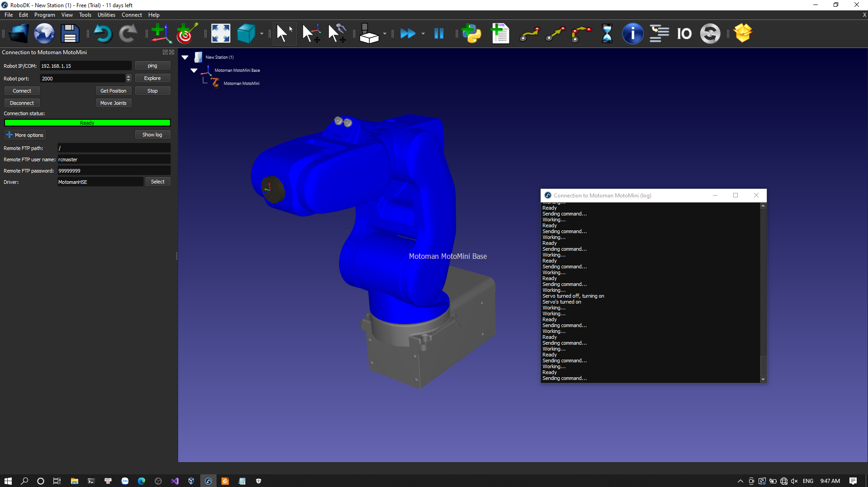The height and width of the screenshot is (487, 868).
Task: Click the Undo arrow icon
Action: 103,34
